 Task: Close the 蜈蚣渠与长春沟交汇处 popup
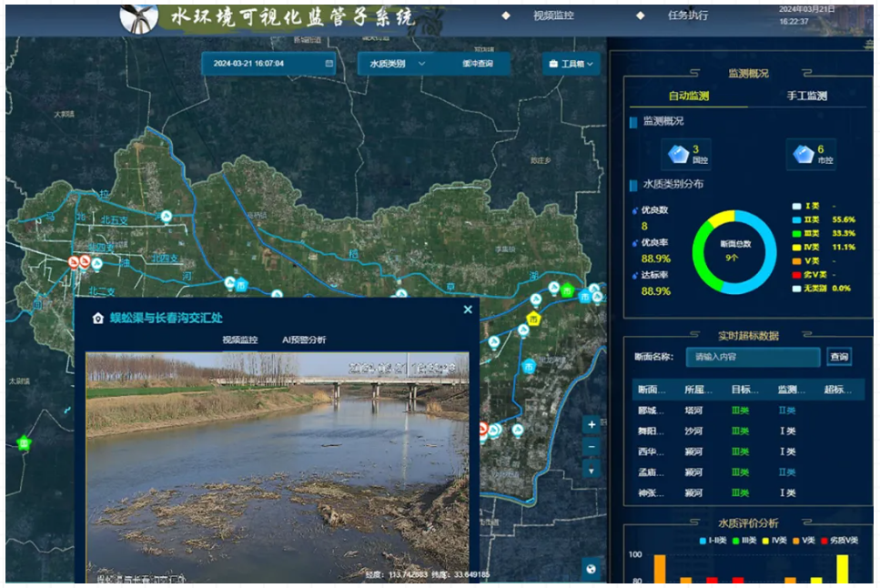point(468,309)
